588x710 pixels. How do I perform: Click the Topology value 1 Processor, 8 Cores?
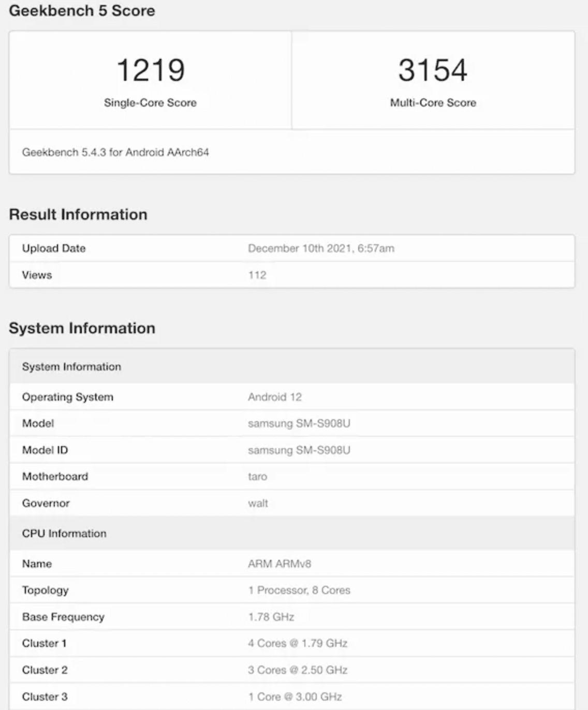pyautogui.click(x=299, y=590)
